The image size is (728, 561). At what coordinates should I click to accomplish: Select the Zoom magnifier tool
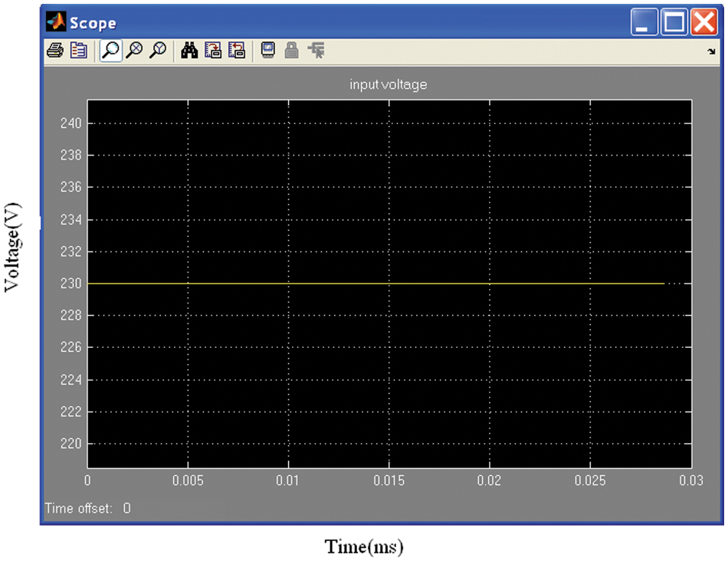[x=111, y=51]
